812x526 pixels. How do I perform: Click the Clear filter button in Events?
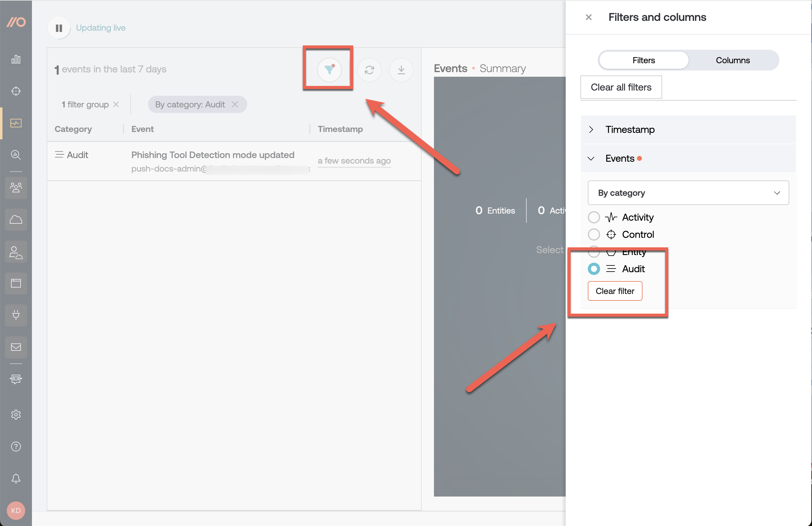(614, 291)
